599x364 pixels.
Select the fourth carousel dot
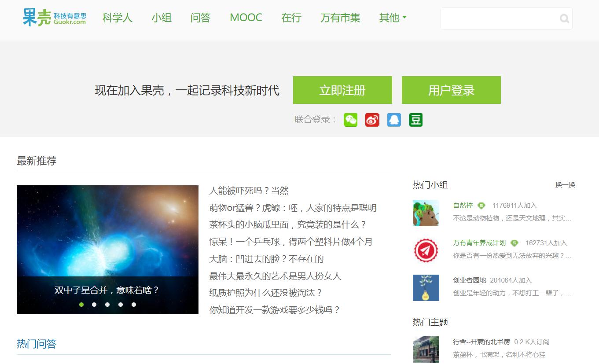click(121, 305)
